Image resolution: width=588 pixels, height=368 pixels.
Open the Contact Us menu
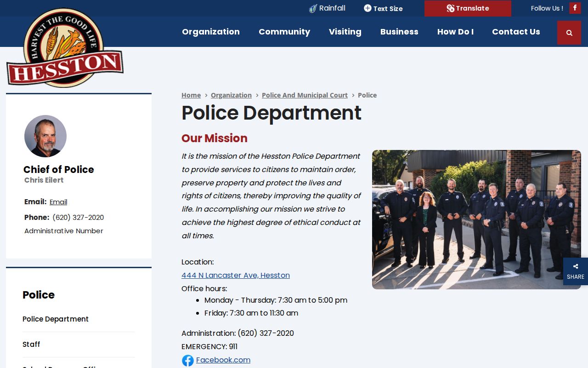(516, 32)
